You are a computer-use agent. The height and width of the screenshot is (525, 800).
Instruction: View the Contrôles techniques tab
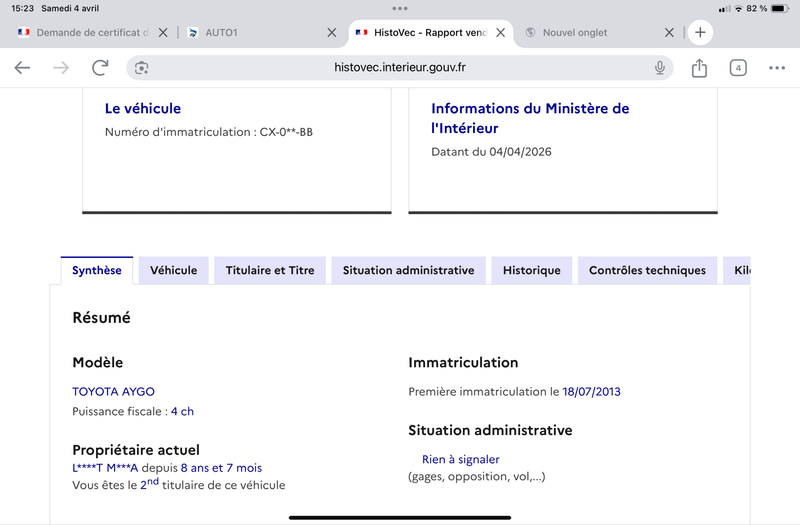click(x=647, y=270)
